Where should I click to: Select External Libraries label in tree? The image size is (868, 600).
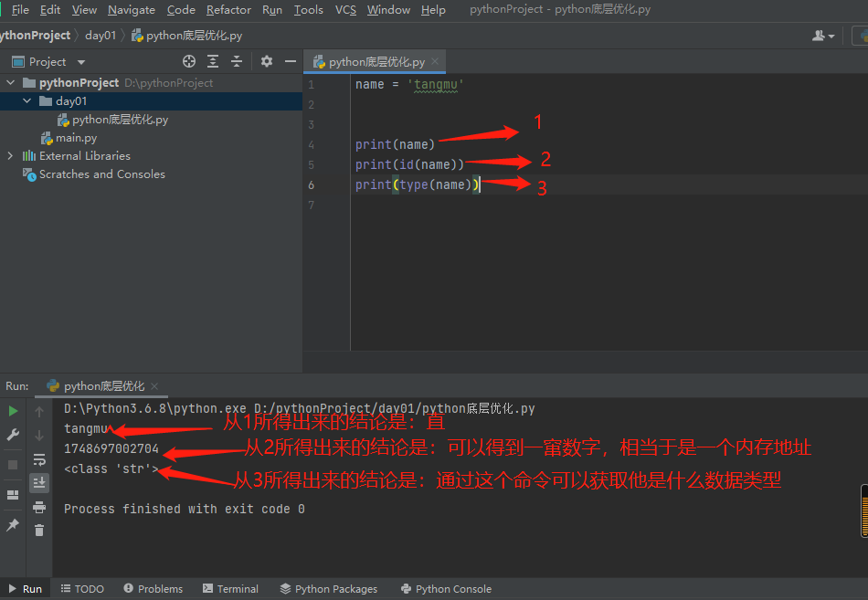(85, 156)
